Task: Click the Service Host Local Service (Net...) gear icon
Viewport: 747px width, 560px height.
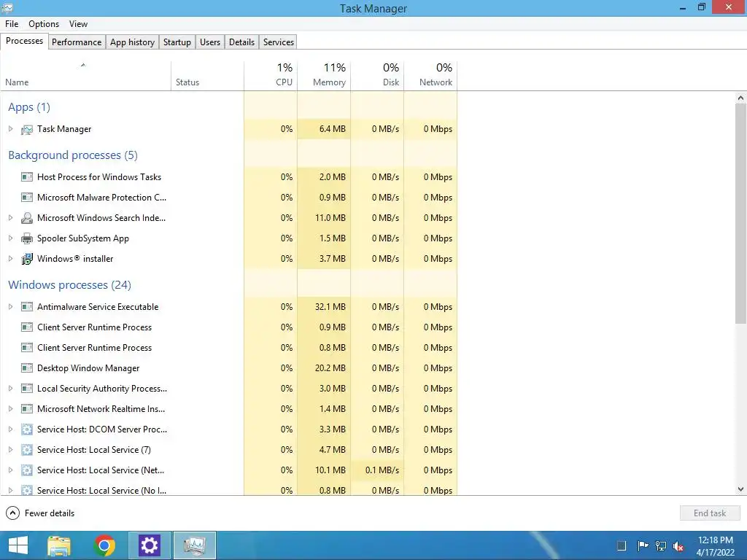Action: click(27, 470)
